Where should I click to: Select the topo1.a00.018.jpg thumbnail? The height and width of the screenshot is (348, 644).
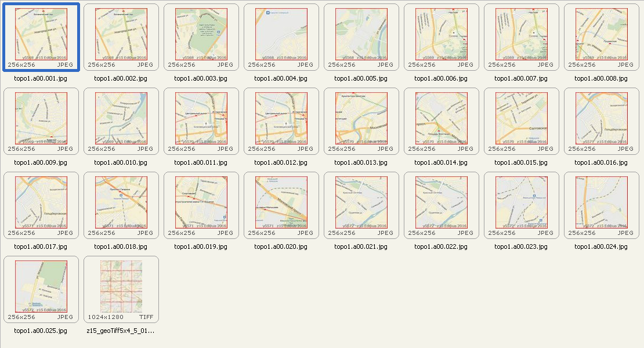click(121, 202)
